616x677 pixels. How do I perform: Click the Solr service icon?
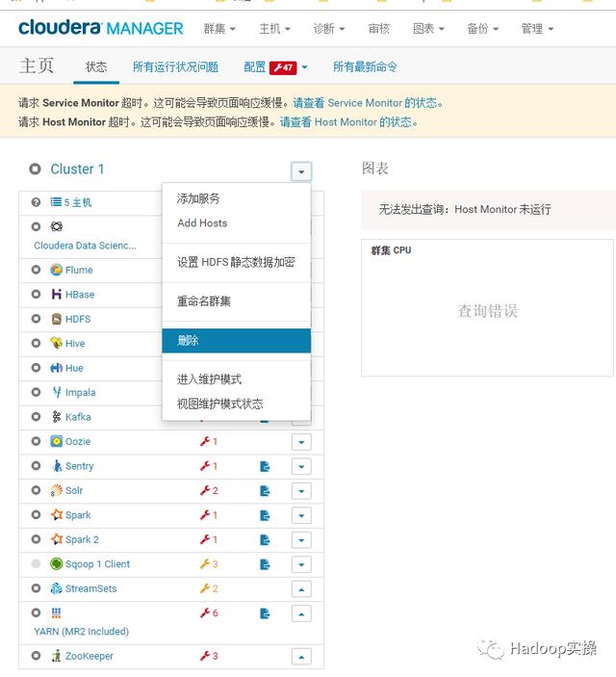pos(56,490)
